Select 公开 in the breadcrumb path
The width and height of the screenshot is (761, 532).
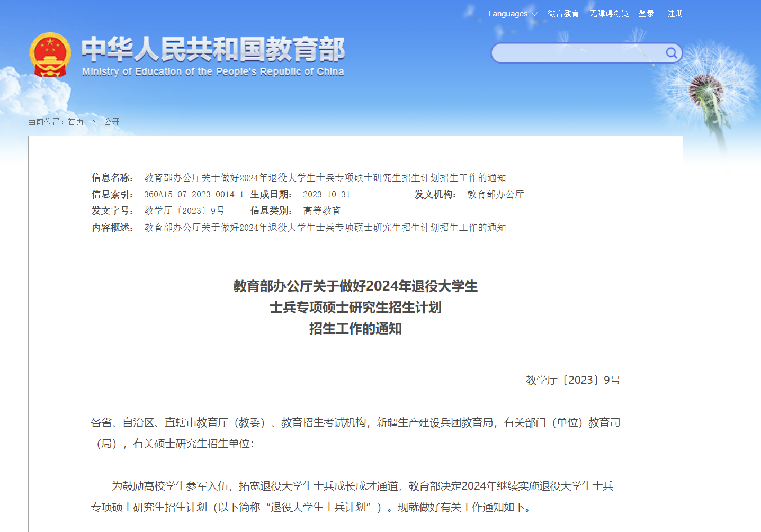coord(112,122)
